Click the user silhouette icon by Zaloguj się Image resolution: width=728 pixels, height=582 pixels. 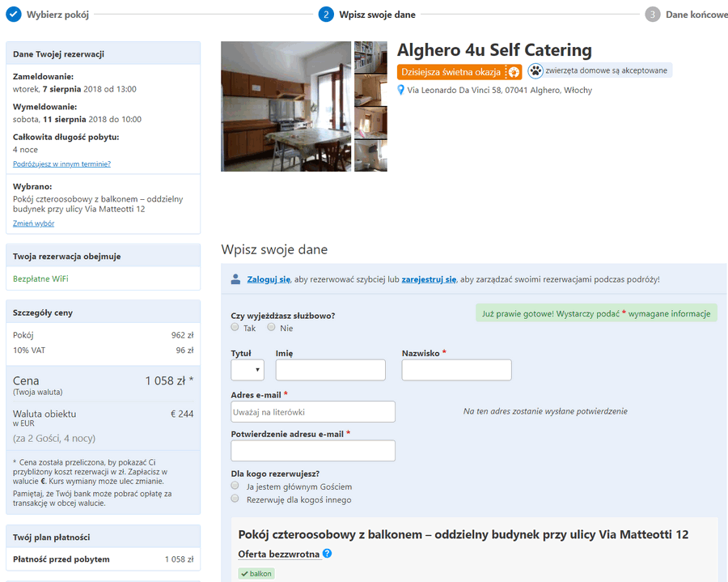pos(235,279)
